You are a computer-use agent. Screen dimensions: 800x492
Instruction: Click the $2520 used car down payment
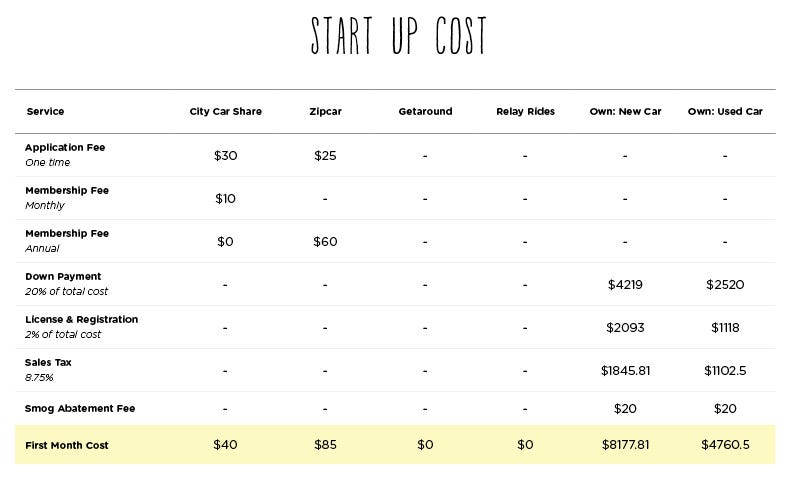click(x=725, y=285)
